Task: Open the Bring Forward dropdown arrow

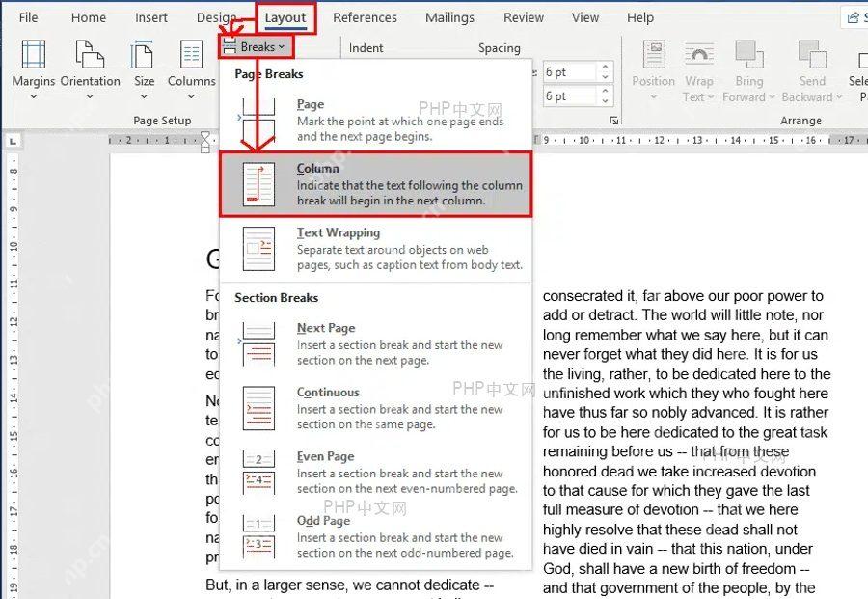Action: (x=772, y=97)
